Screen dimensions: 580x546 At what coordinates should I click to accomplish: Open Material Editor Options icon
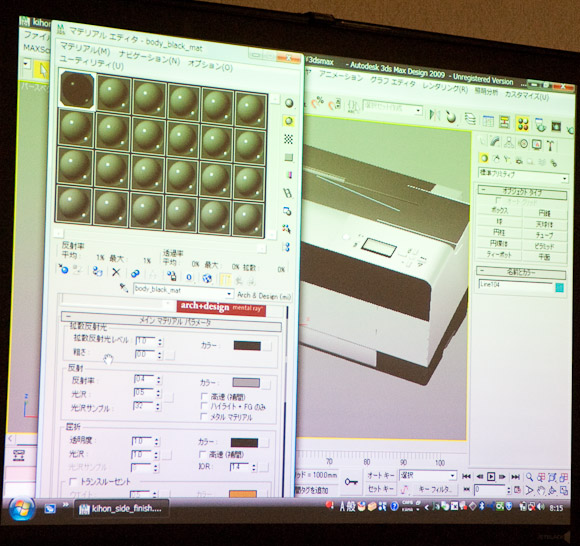tap(287, 211)
